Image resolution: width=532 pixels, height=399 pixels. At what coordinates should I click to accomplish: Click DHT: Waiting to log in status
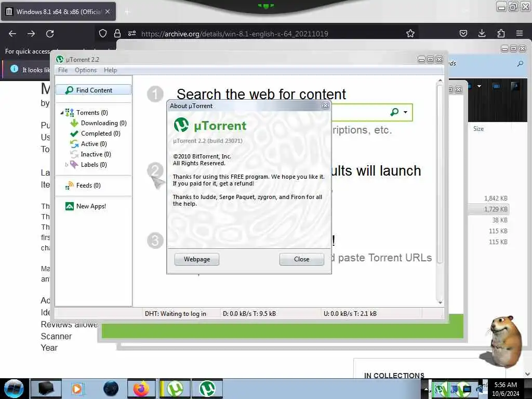(x=176, y=313)
